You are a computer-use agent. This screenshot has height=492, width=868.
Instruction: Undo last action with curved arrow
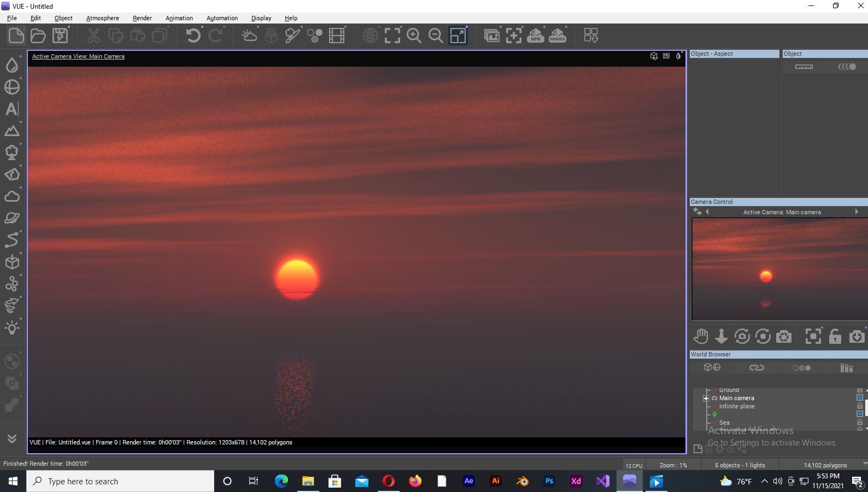(x=193, y=36)
